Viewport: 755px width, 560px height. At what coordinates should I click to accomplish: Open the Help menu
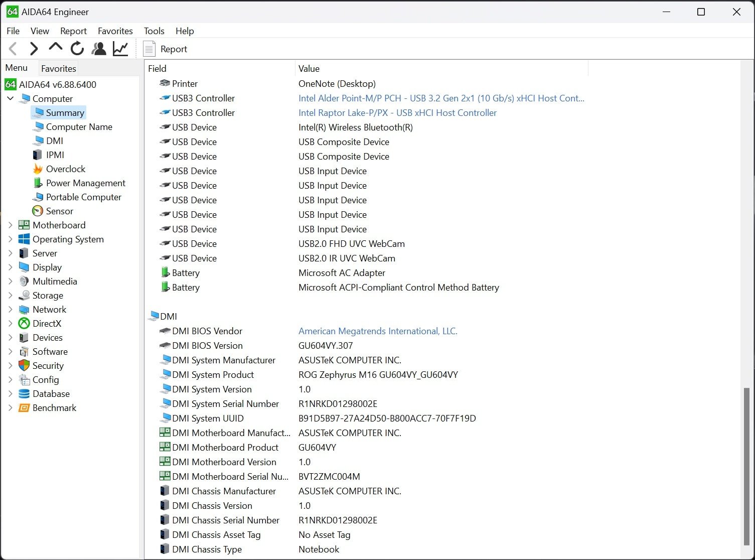[185, 31]
